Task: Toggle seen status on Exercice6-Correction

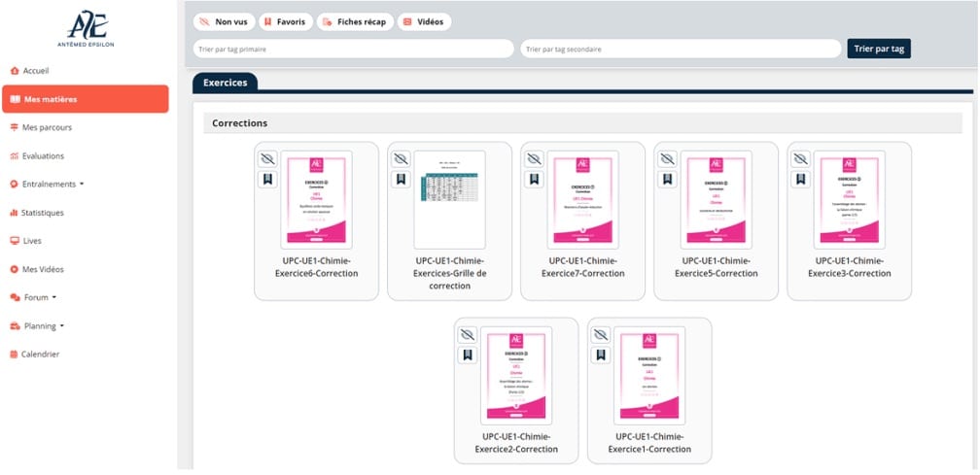Action: tap(267, 158)
